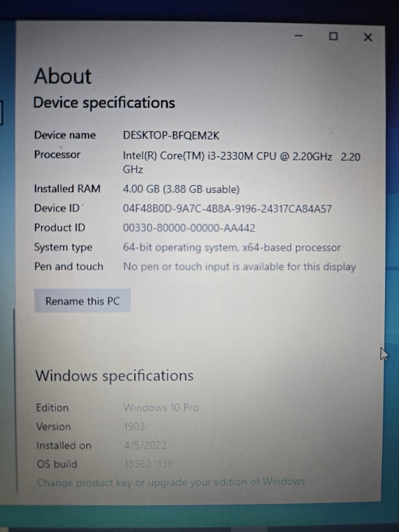Click the Processor label
Viewport: 399px width, 532px height.
[57, 155]
